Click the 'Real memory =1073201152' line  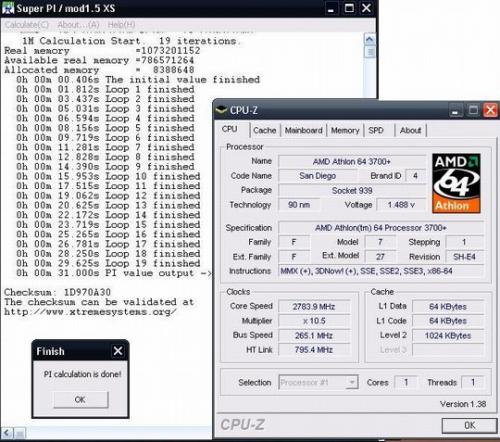coord(102,51)
